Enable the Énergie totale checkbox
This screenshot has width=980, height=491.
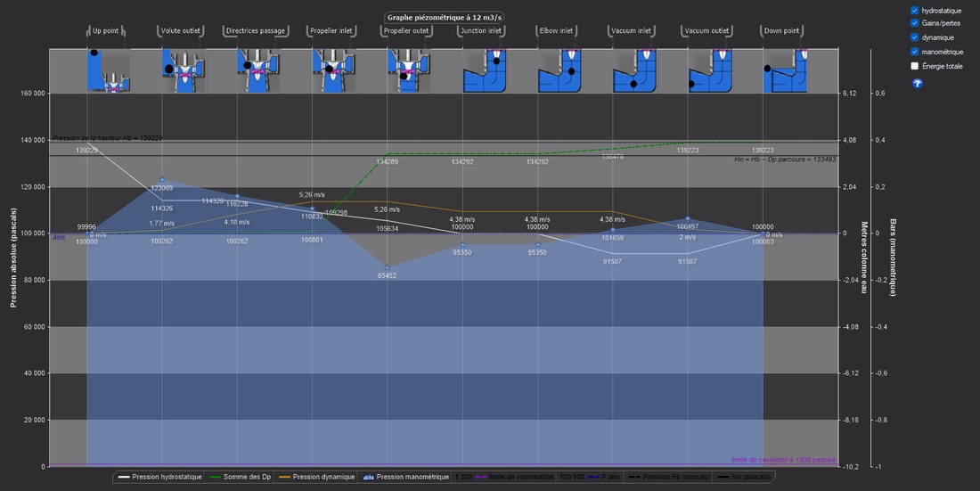pos(914,66)
